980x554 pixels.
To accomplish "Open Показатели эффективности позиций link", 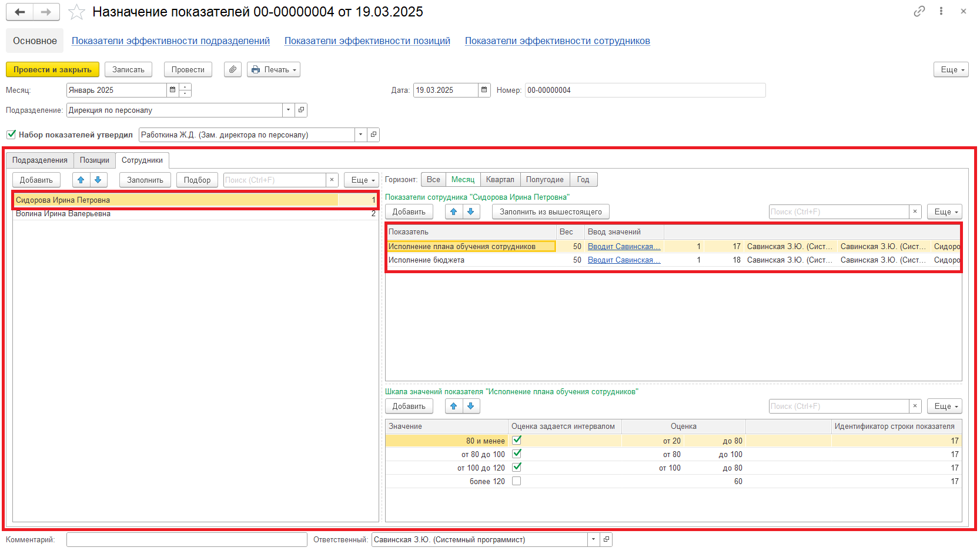I will point(367,41).
